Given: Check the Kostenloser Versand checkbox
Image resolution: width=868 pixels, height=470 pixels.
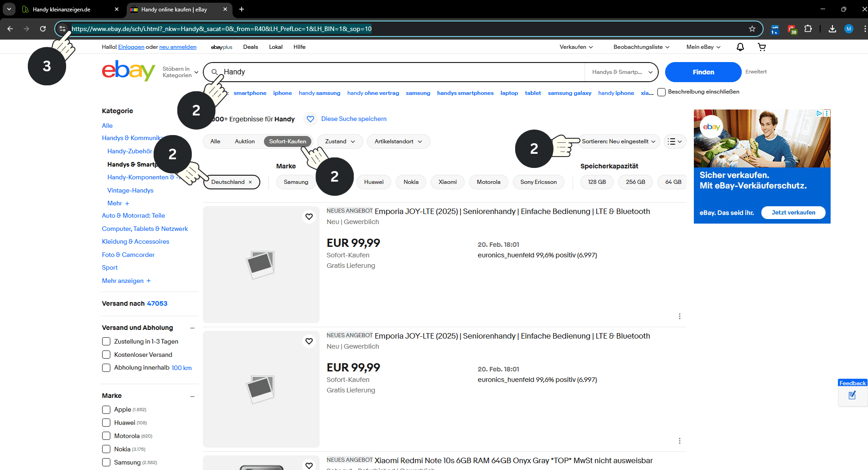Looking at the screenshot, I should coord(106,355).
